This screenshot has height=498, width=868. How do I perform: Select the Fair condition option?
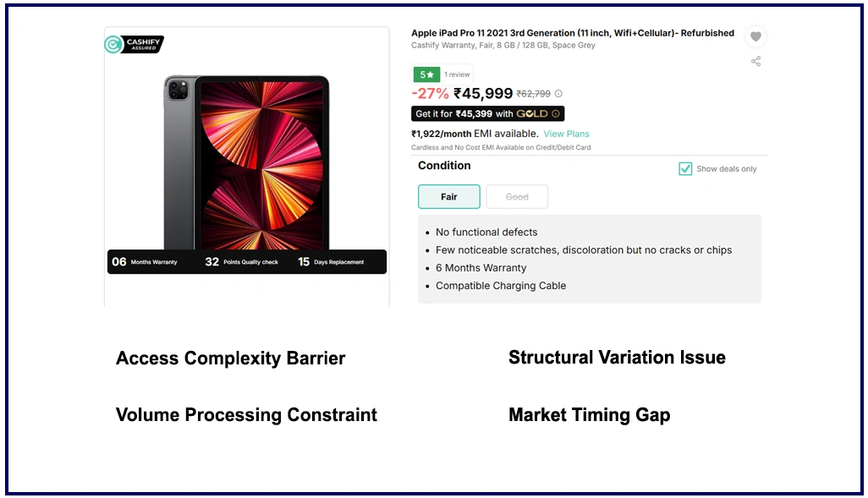coord(449,197)
